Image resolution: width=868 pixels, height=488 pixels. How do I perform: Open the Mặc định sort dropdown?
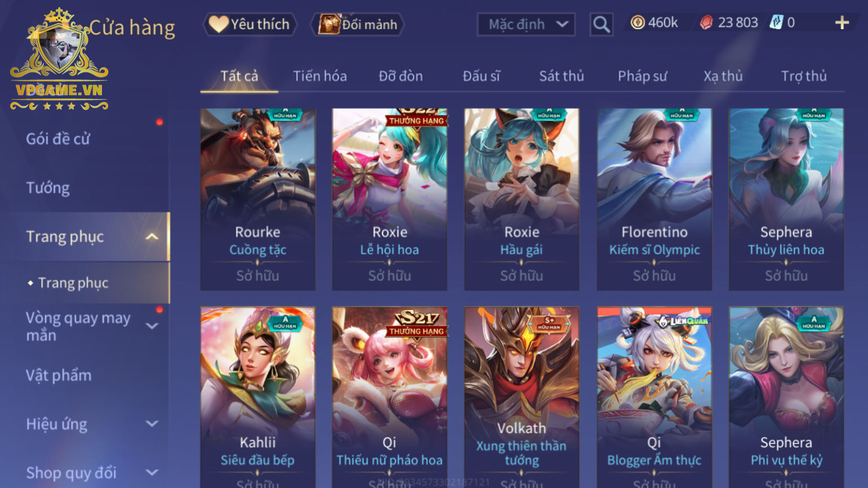pyautogui.click(x=526, y=24)
